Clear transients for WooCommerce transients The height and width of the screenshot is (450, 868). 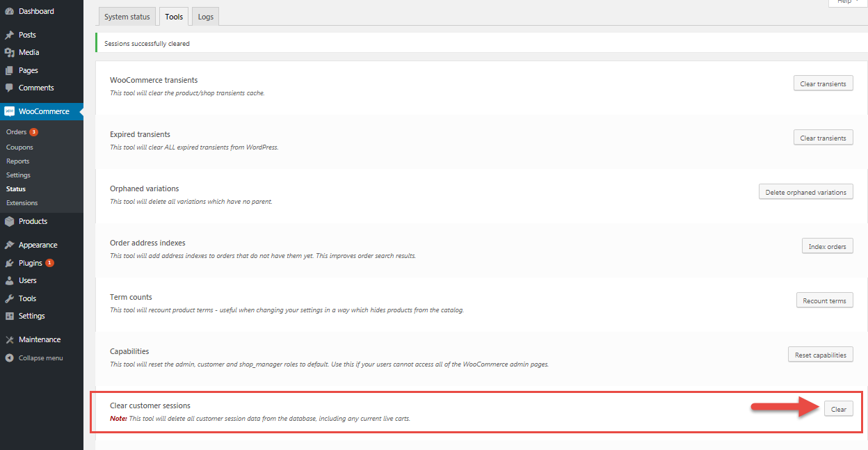click(823, 83)
